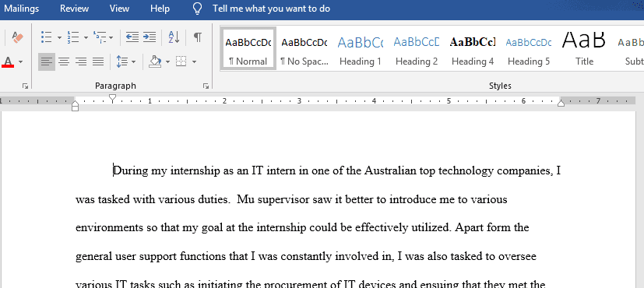Open the Mailings ribbon tab
The width and height of the screenshot is (644, 288).
click(x=21, y=9)
